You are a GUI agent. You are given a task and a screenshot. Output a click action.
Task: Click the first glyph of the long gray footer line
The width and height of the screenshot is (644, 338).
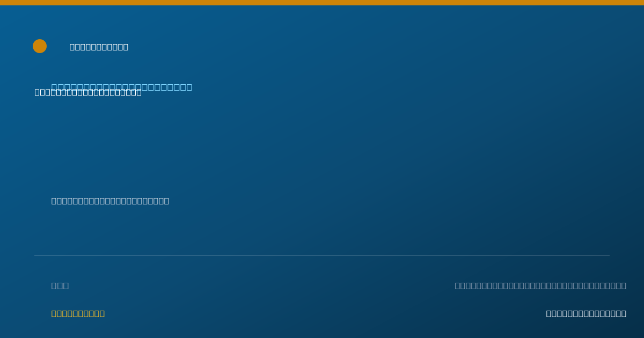click(458, 285)
